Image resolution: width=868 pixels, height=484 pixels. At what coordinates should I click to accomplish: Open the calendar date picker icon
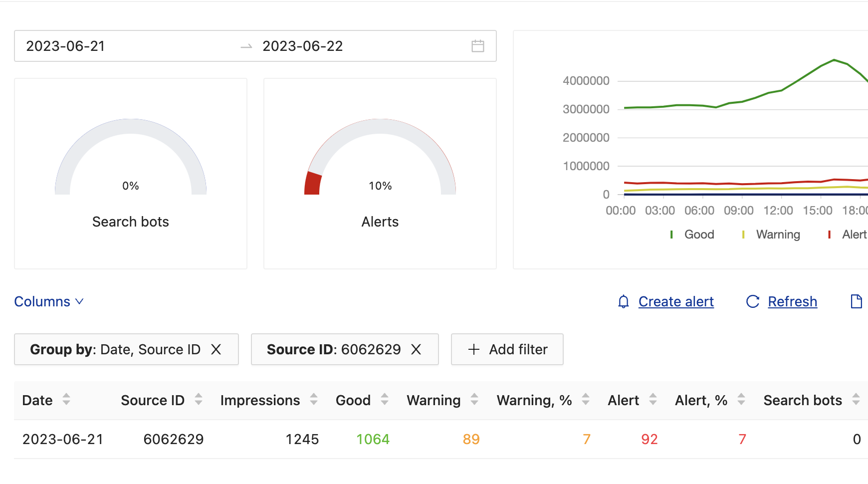(x=477, y=46)
